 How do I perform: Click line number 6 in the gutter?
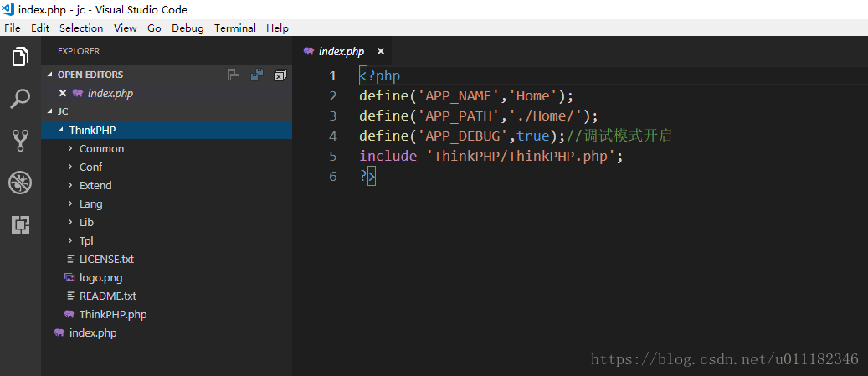tap(332, 177)
